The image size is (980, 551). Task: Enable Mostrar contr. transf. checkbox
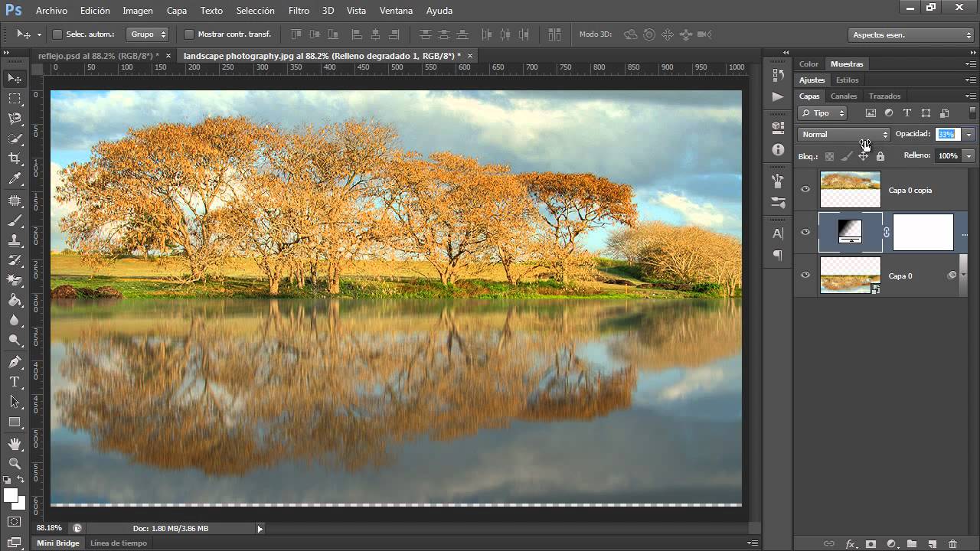tap(189, 34)
